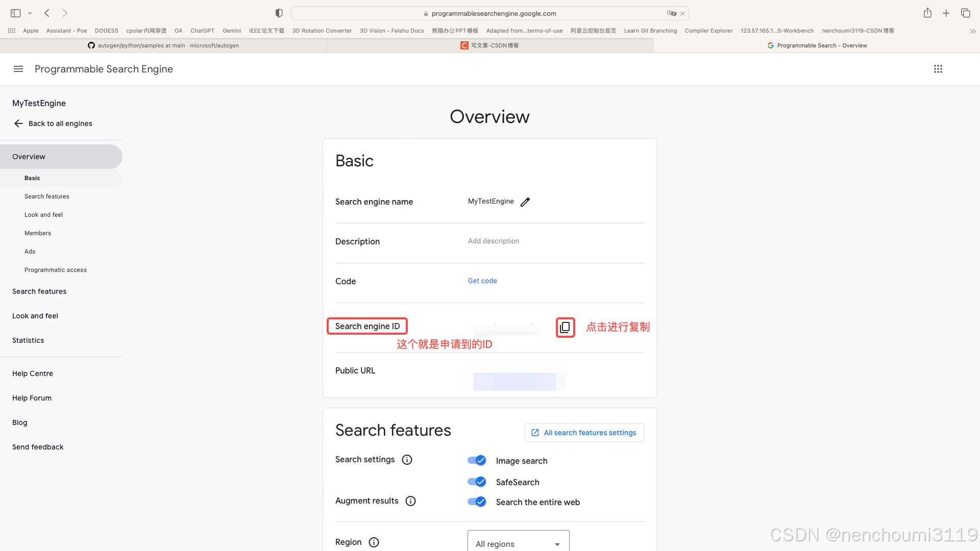980x551 pixels.
Task: Open the hamburger navigation menu
Action: coord(18,69)
